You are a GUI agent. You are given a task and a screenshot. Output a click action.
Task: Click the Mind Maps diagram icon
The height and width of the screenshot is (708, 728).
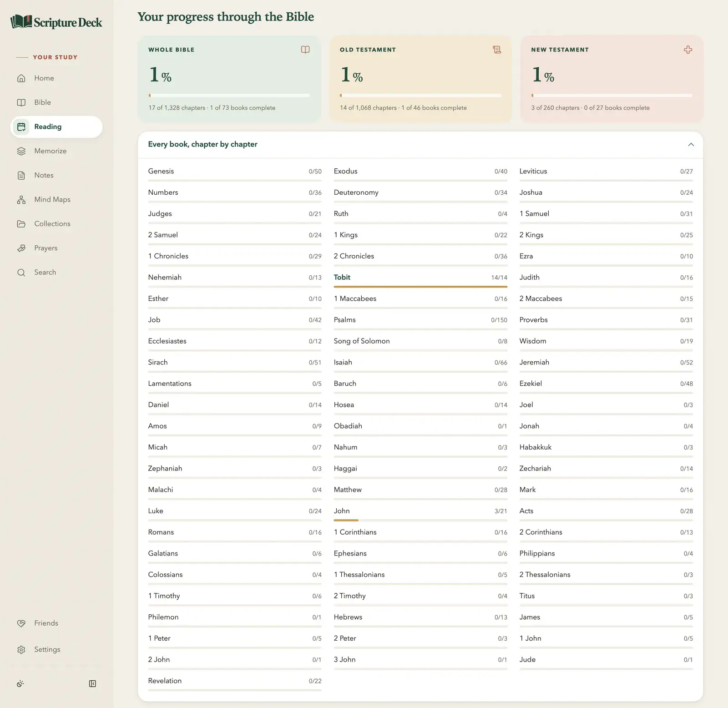[21, 199]
